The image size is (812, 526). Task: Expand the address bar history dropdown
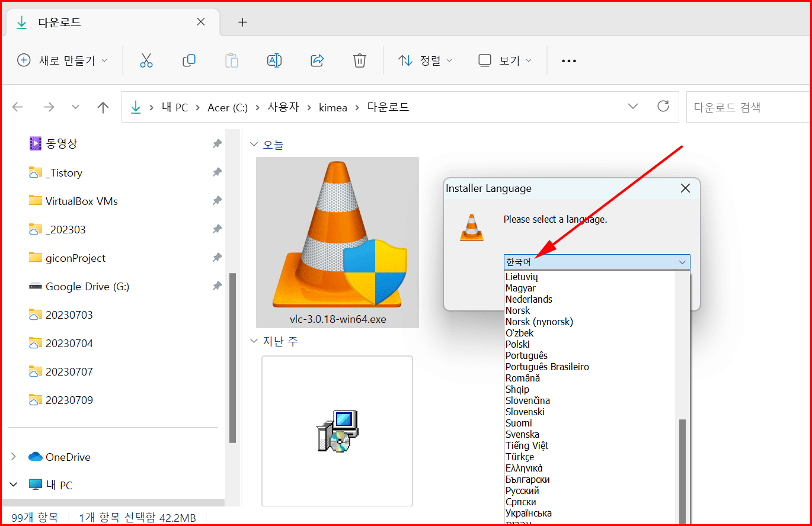pos(633,107)
